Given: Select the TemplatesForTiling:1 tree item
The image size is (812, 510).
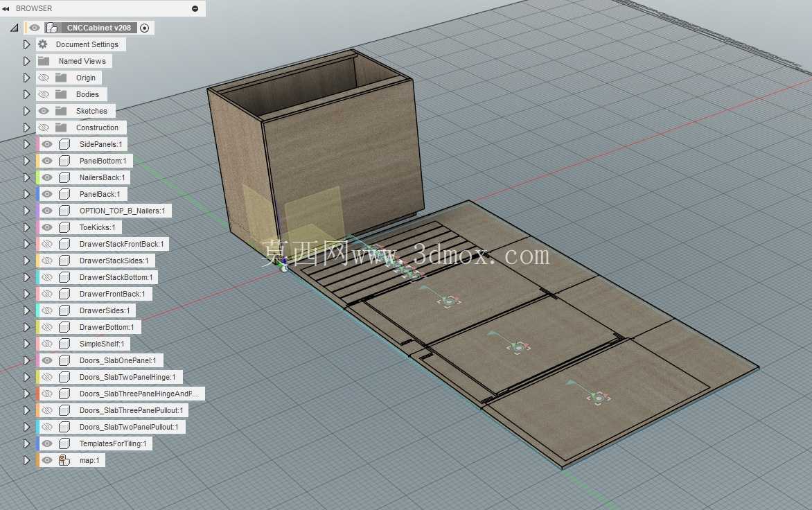Looking at the screenshot, I should click(113, 443).
